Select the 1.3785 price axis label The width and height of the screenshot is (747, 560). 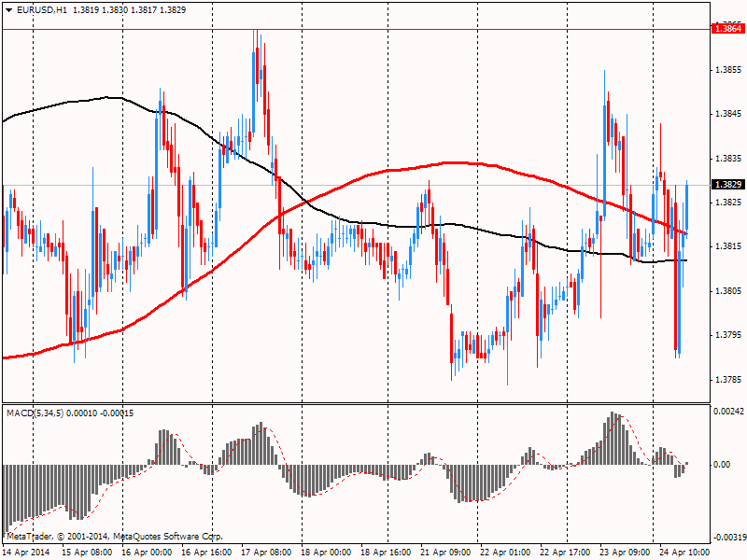727,380
